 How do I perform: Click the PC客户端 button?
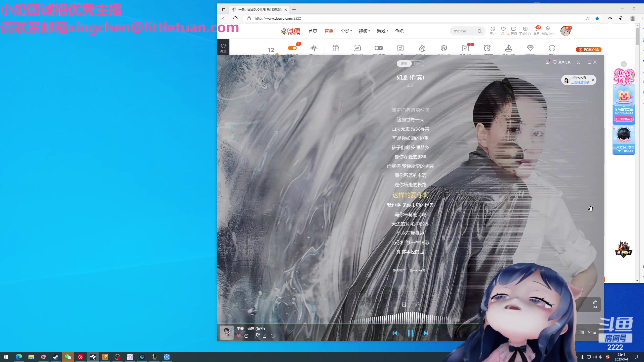(588, 50)
